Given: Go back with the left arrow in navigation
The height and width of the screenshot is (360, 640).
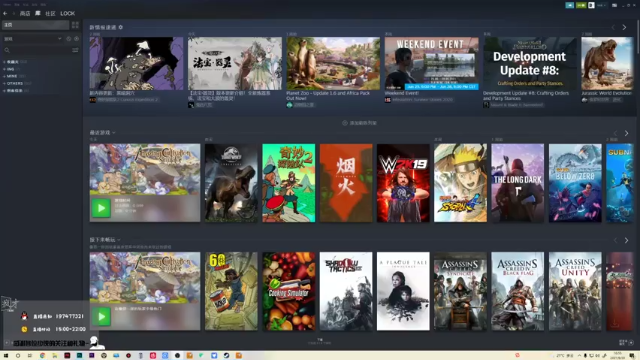Looking at the screenshot, I should coord(5,13).
